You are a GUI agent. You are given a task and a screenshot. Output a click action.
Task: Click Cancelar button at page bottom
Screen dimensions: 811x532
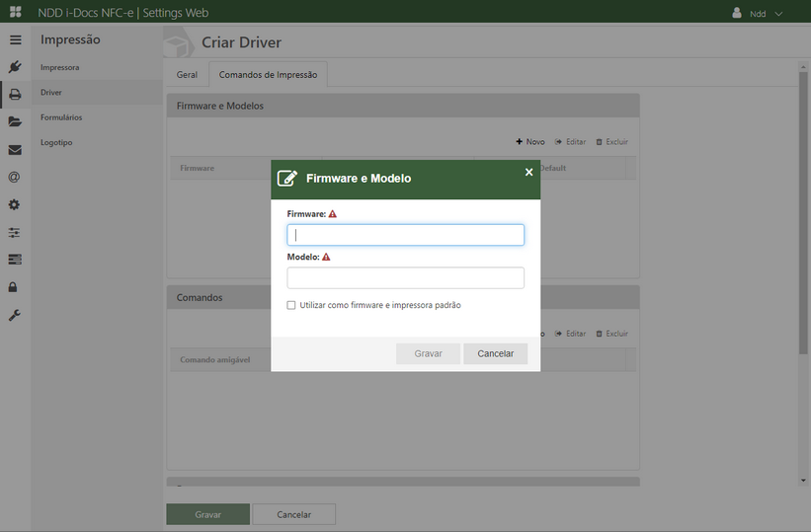(293, 514)
